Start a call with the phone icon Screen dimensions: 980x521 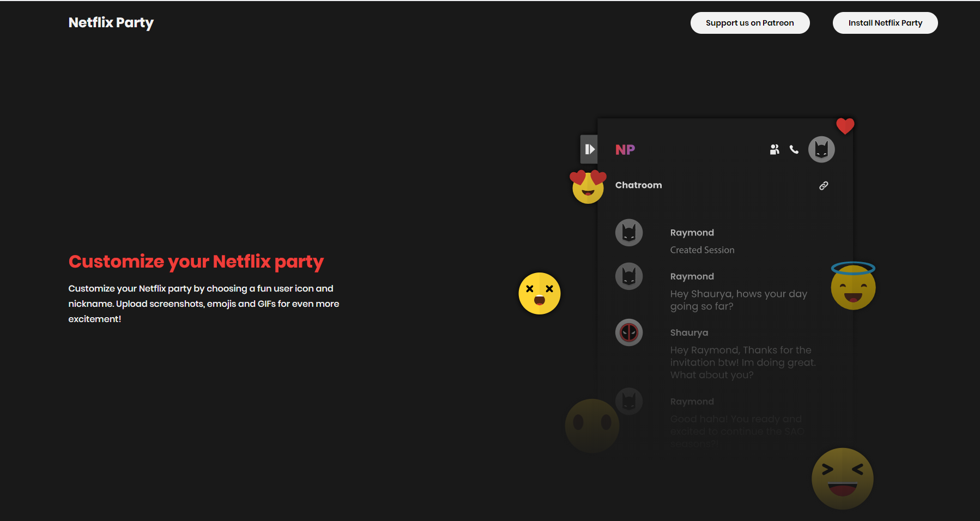[x=794, y=149]
